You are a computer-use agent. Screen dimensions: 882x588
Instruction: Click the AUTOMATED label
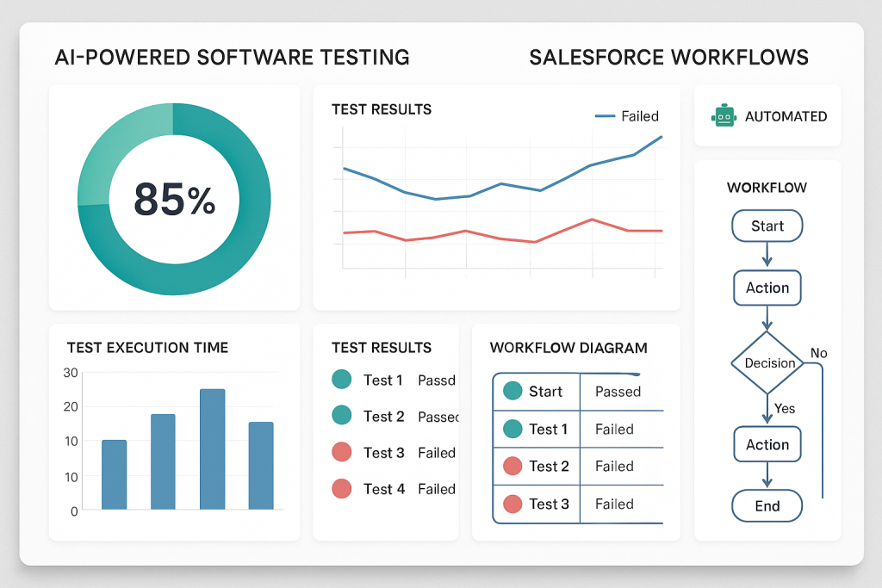(786, 116)
